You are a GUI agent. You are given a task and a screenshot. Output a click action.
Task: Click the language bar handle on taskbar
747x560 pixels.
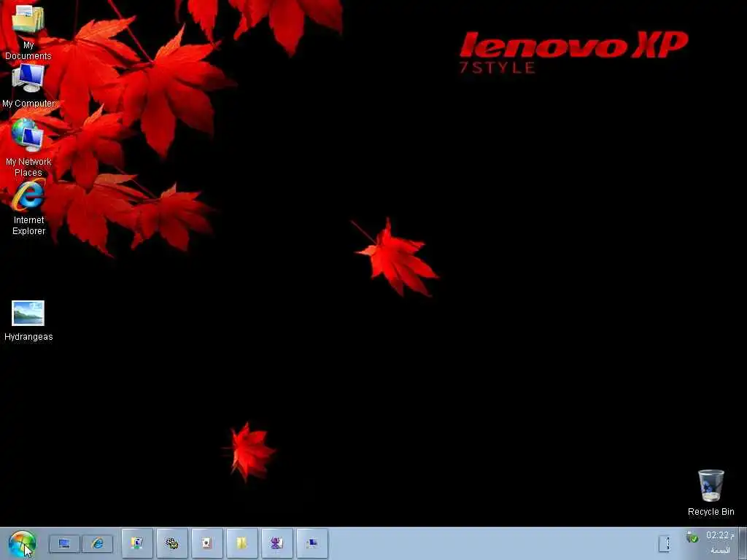665,543
